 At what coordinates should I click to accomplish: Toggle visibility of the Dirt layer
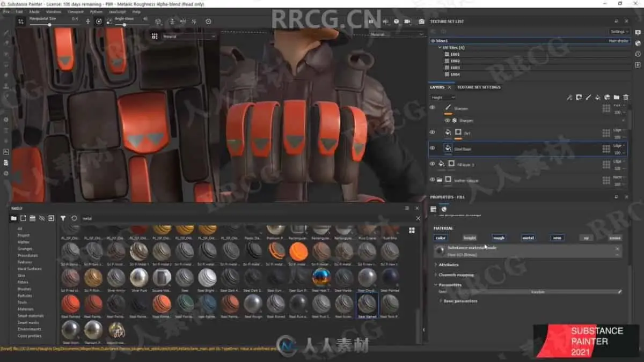(433, 132)
